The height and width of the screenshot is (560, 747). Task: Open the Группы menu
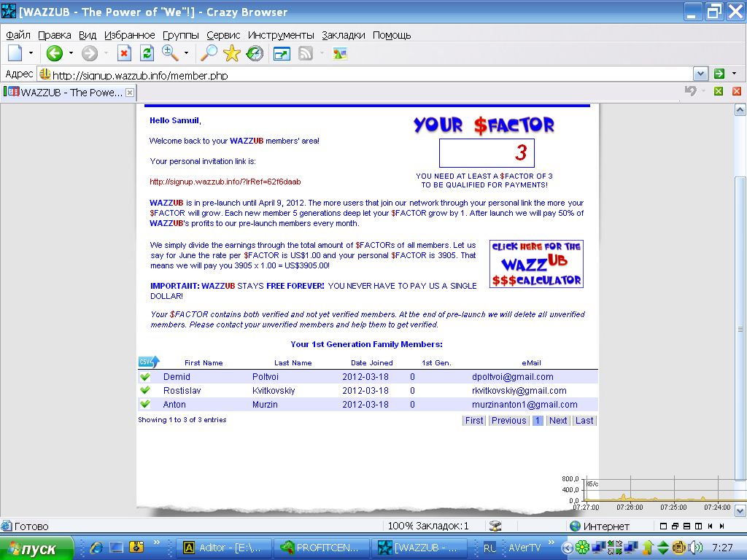click(x=181, y=35)
